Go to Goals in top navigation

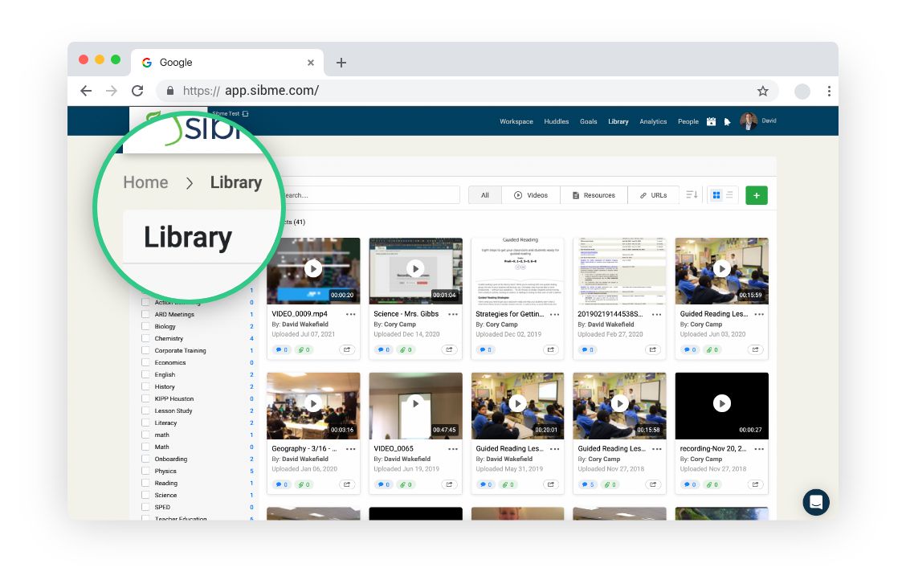[x=588, y=122]
